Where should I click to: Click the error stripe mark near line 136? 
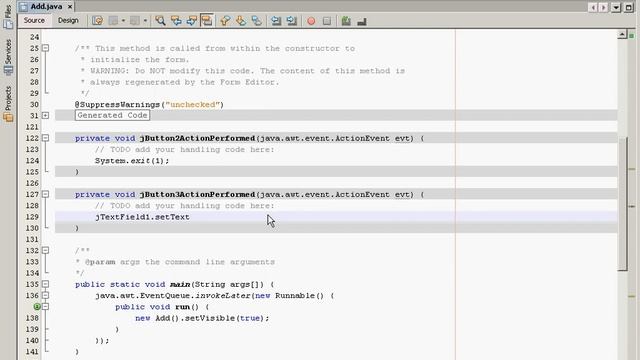[x=632, y=296]
